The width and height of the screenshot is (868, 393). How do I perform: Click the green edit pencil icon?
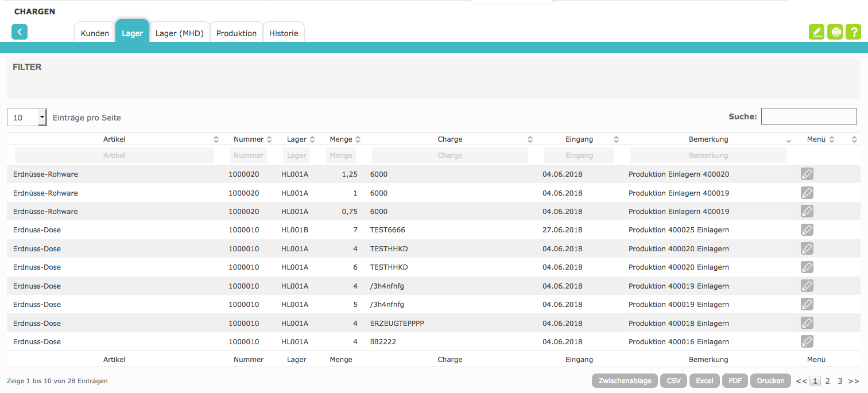click(816, 32)
